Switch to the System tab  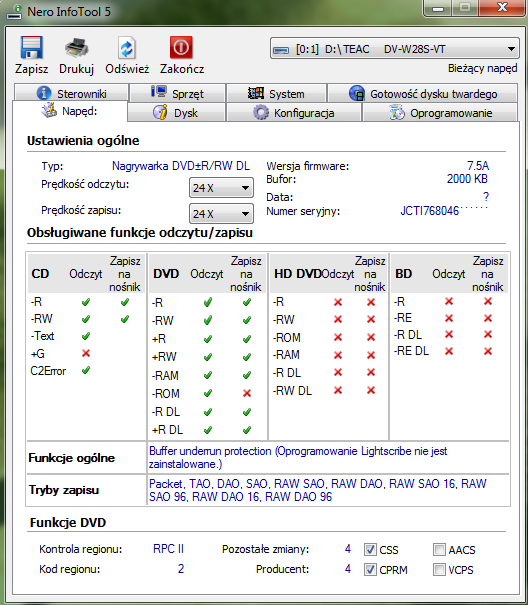[276, 93]
